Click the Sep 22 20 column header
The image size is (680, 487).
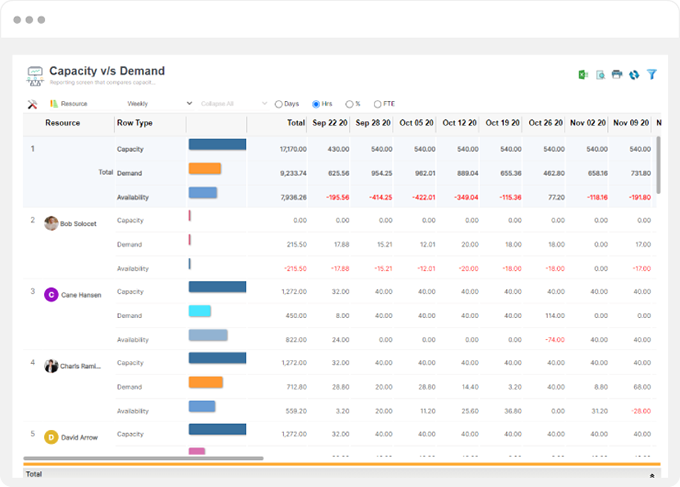click(x=330, y=123)
